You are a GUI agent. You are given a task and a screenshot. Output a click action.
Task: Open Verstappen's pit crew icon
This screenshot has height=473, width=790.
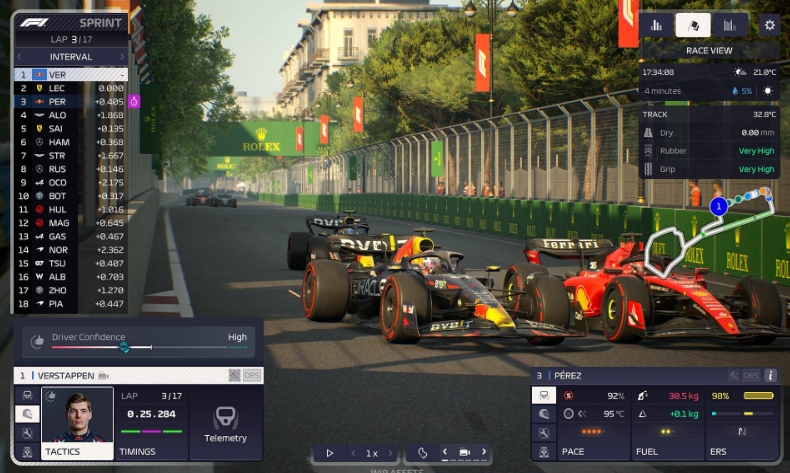tap(27, 452)
